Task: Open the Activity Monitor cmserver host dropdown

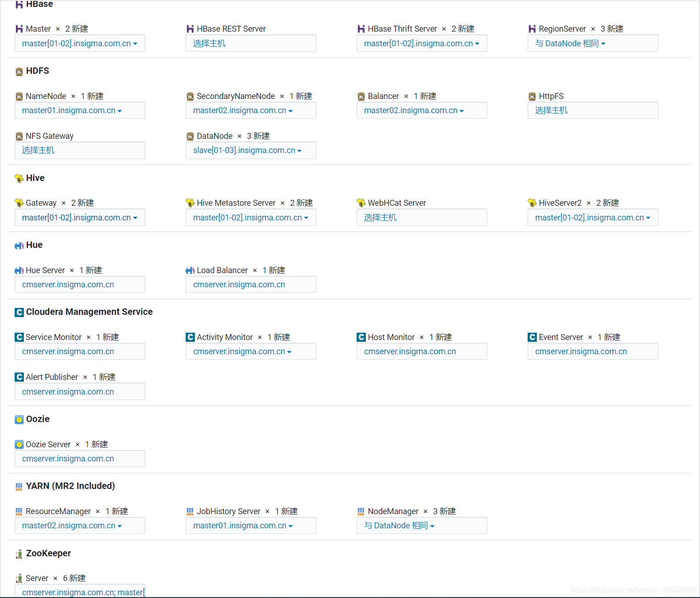Action: (x=251, y=351)
